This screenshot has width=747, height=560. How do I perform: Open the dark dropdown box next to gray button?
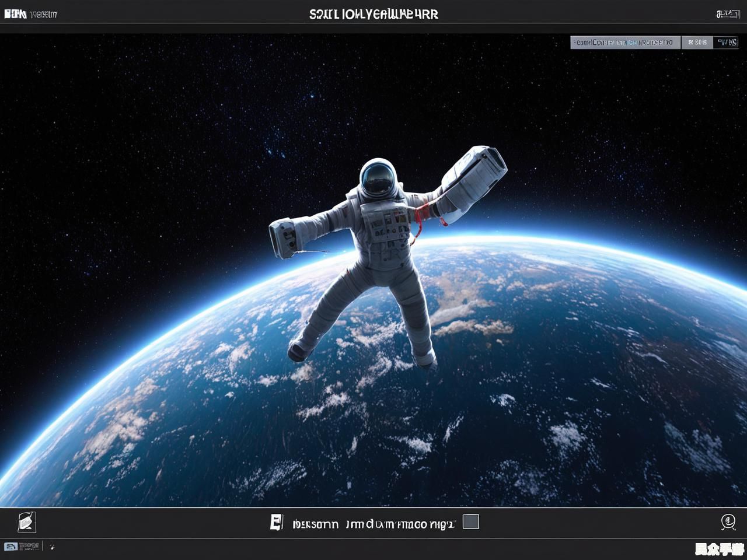pos(727,42)
